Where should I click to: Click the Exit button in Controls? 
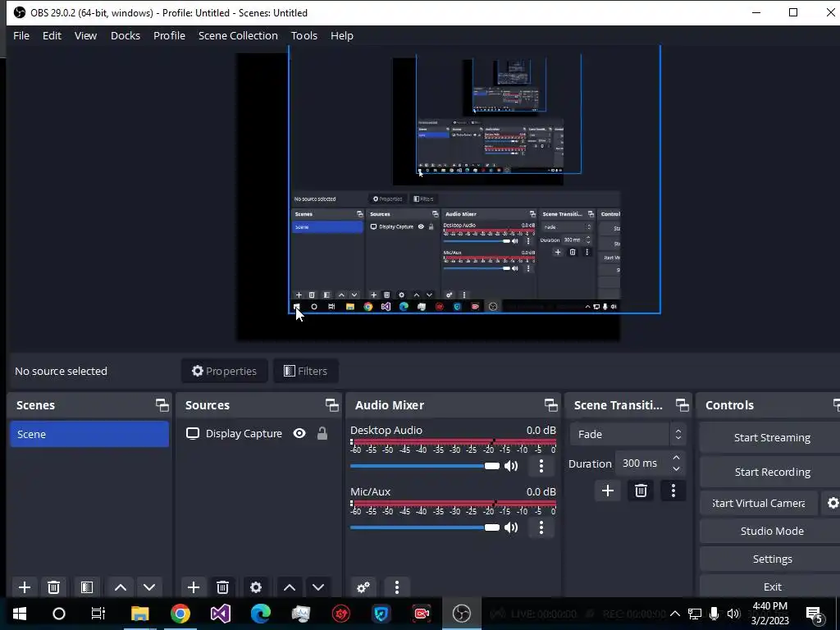pos(771,587)
